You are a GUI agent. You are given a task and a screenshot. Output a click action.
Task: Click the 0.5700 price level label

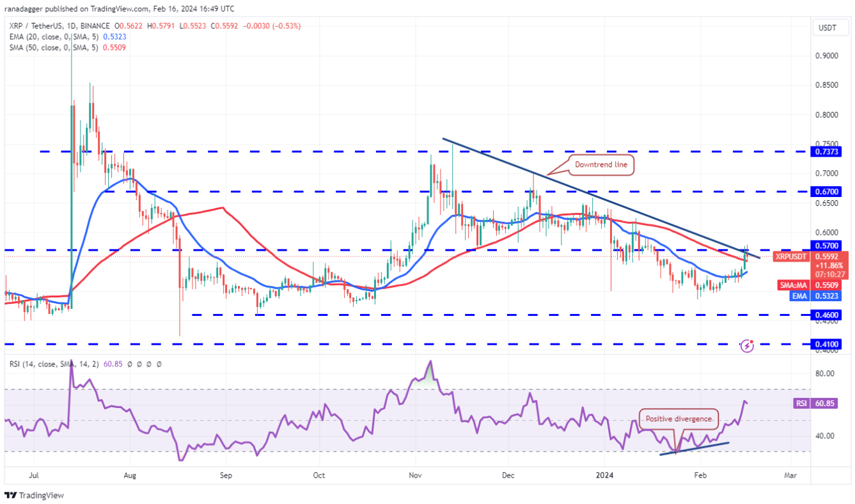(827, 246)
